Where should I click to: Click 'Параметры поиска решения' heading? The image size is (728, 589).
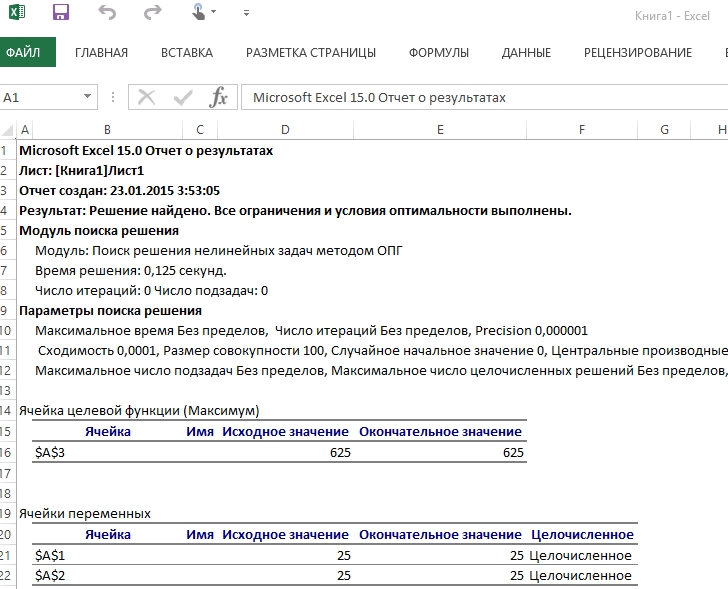(x=110, y=311)
